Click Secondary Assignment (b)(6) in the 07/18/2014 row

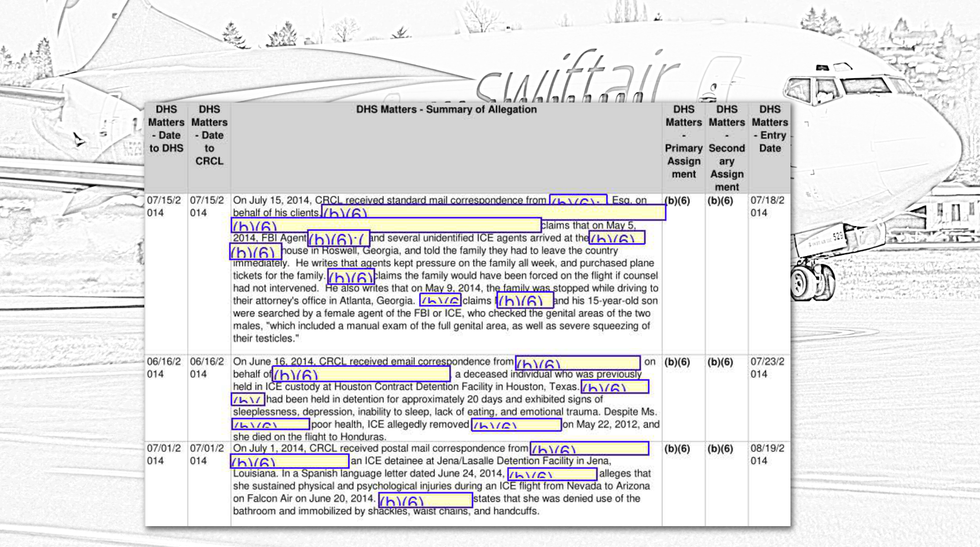[720, 200]
